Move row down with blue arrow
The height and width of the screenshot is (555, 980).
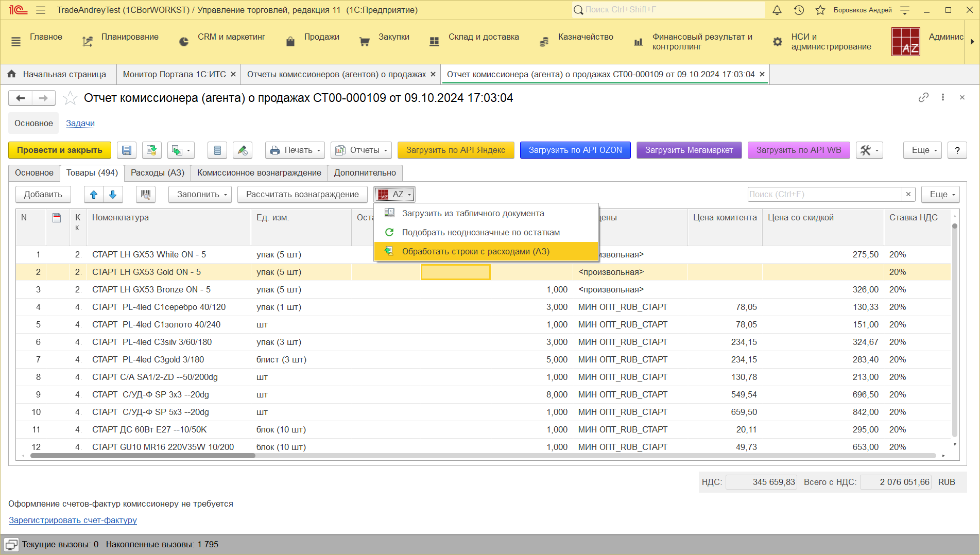(113, 195)
